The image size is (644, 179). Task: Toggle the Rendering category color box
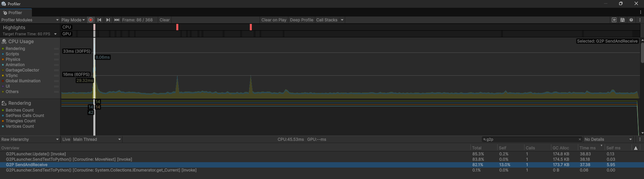[x=3, y=49]
